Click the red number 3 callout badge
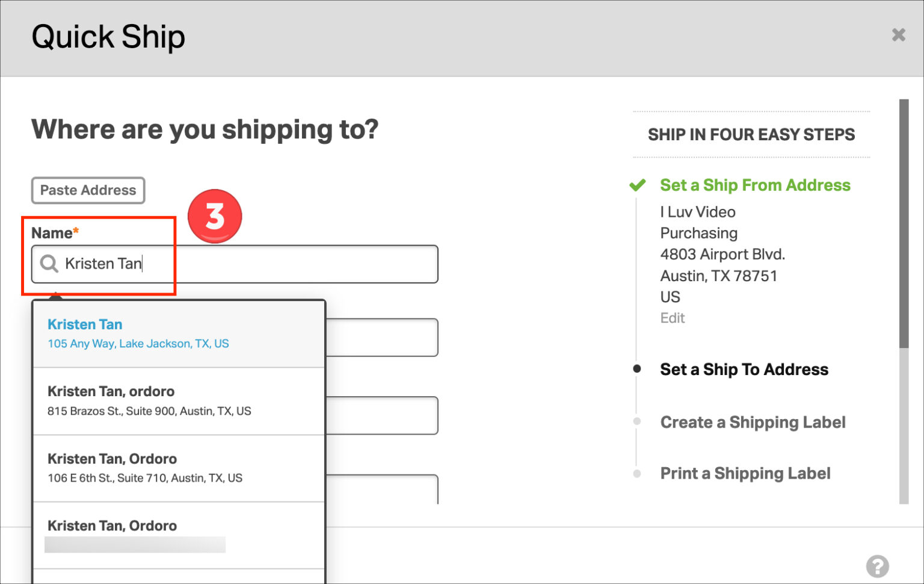The height and width of the screenshot is (584, 924). coord(215,216)
